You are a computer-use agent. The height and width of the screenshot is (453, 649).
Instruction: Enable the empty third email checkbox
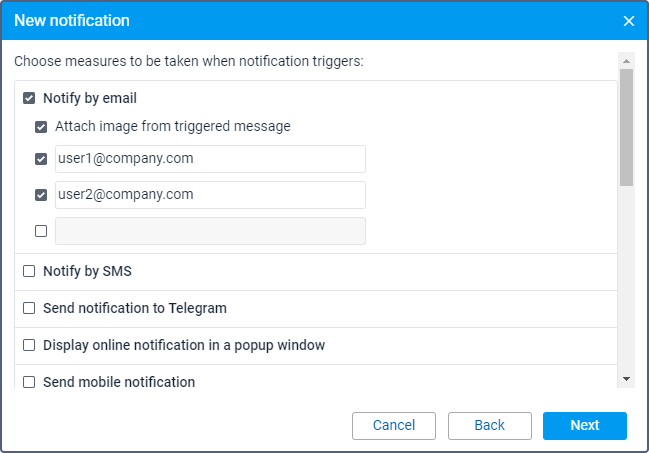41,231
